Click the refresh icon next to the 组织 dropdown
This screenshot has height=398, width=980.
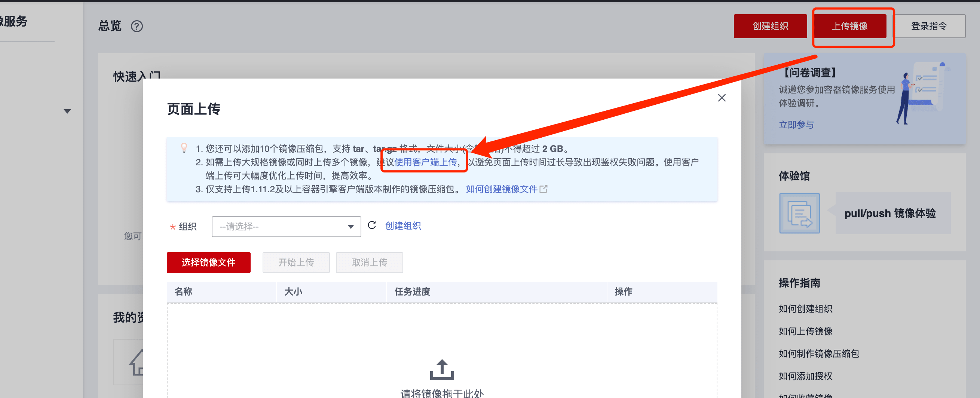(372, 225)
